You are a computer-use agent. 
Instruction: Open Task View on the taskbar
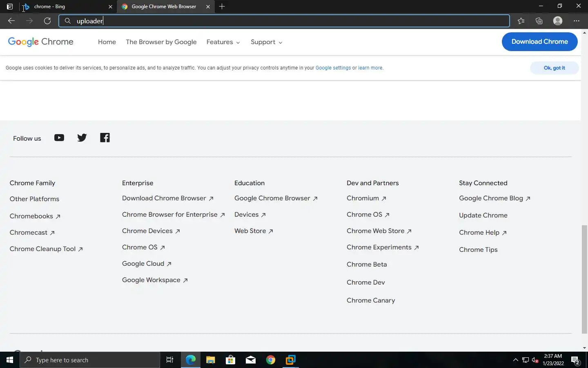tap(170, 360)
